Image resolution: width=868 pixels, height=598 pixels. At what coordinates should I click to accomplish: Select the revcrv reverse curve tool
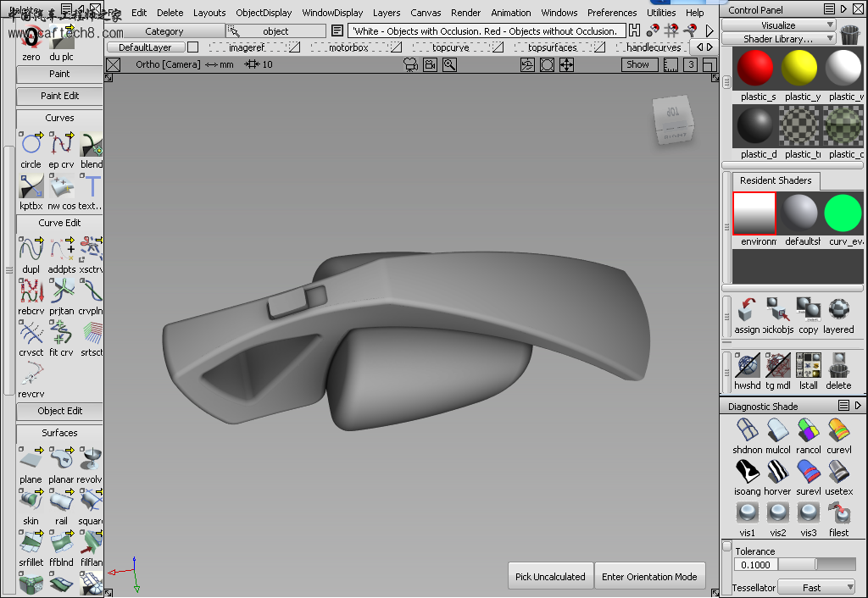pos(31,374)
